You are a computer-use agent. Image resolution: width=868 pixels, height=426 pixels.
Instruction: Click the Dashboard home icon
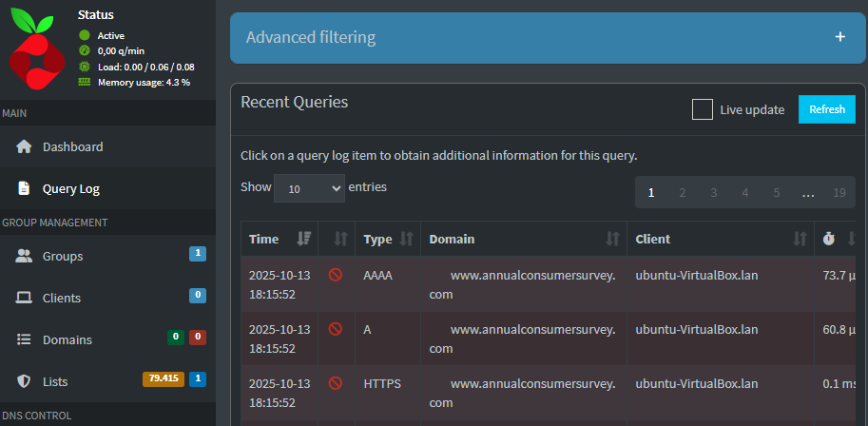coord(25,147)
